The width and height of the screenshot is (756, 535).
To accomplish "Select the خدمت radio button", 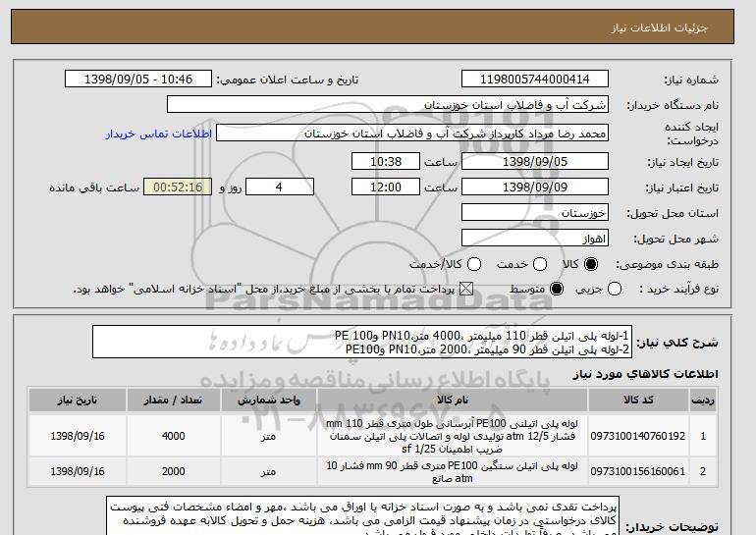I will pyautogui.click(x=540, y=264).
